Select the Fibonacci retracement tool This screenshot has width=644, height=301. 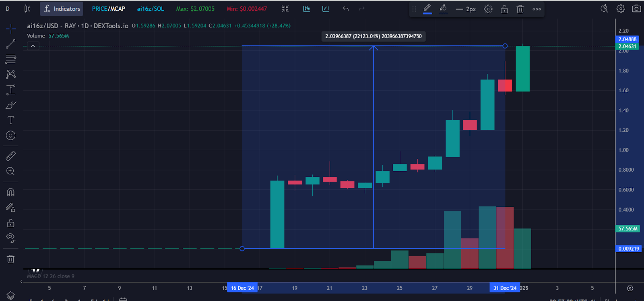tap(11, 59)
